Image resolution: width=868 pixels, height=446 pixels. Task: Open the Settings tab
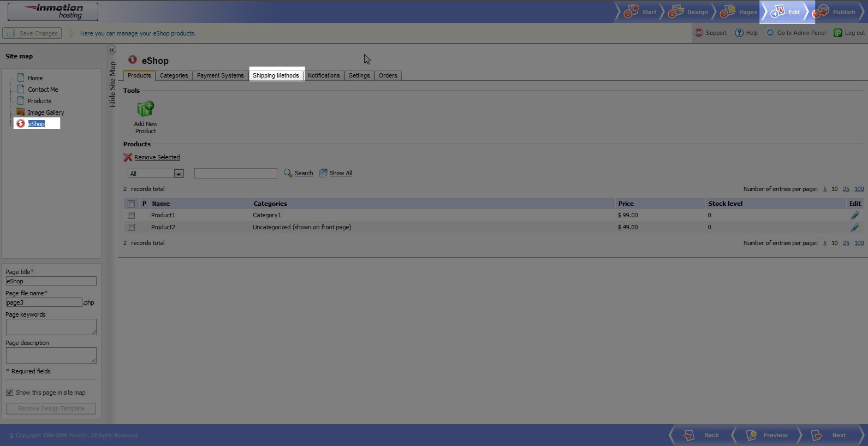pos(359,75)
